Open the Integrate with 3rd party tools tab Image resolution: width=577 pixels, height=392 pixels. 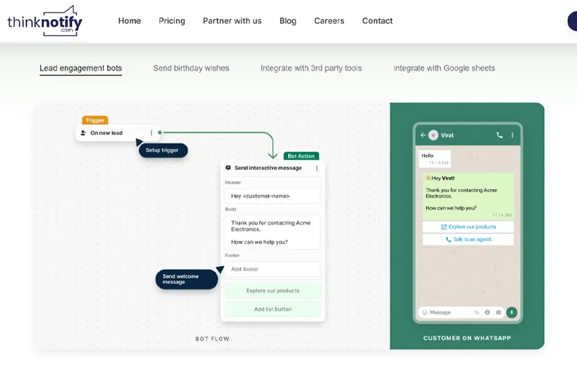[x=311, y=69]
